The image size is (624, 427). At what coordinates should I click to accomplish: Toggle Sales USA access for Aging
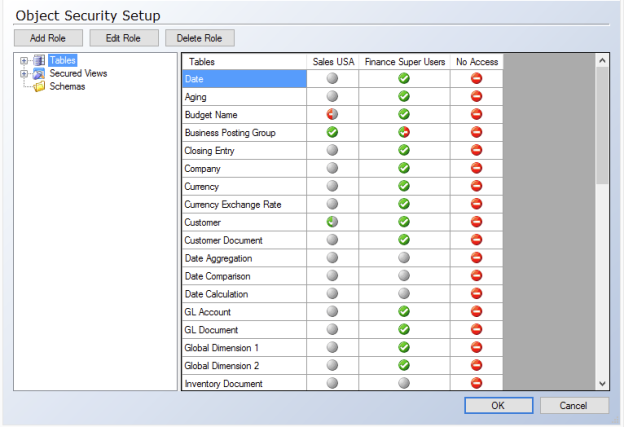point(332,96)
